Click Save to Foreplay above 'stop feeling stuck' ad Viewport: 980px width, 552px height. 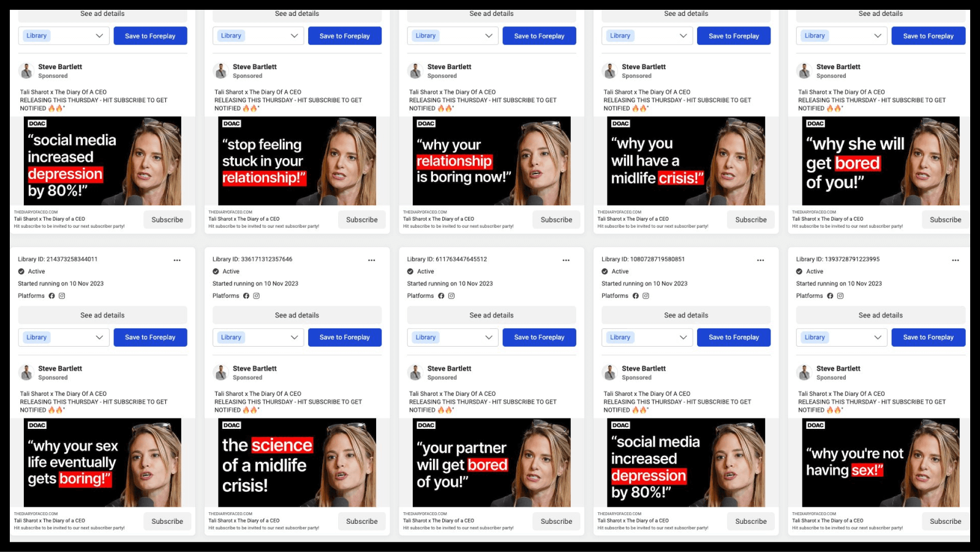[345, 36]
